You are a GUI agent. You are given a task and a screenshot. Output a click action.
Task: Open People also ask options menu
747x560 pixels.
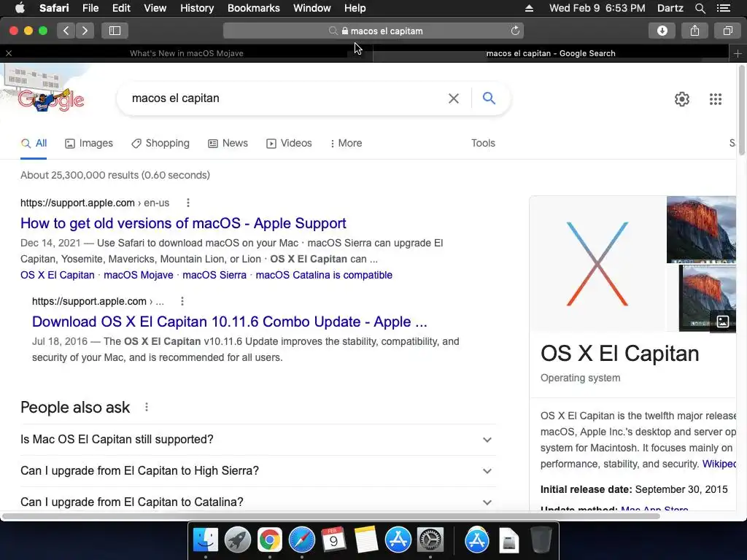(x=146, y=407)
